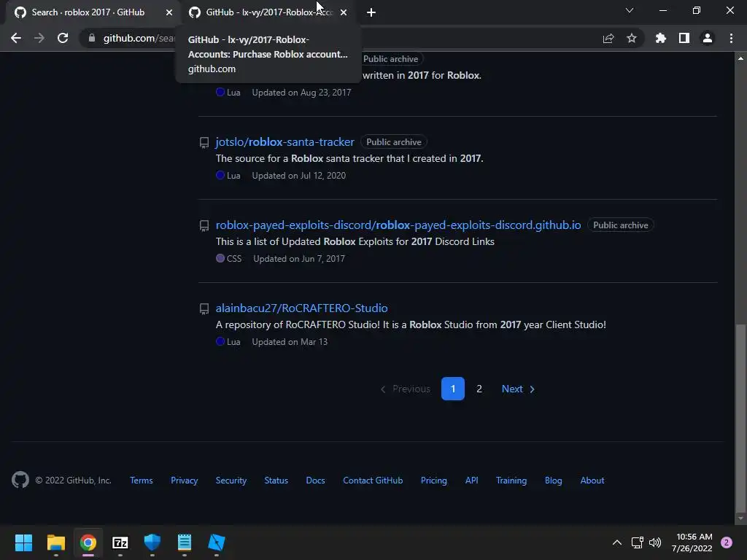The height and width of the screenshot is (560, 747).
Task: Click 'Updated on Mar 13' text
Action: coord(290,341)
